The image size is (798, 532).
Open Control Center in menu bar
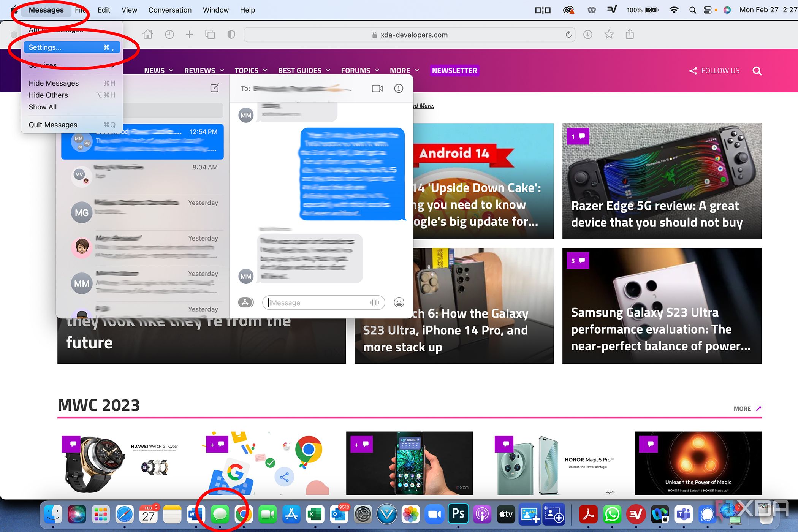[708, 10]
